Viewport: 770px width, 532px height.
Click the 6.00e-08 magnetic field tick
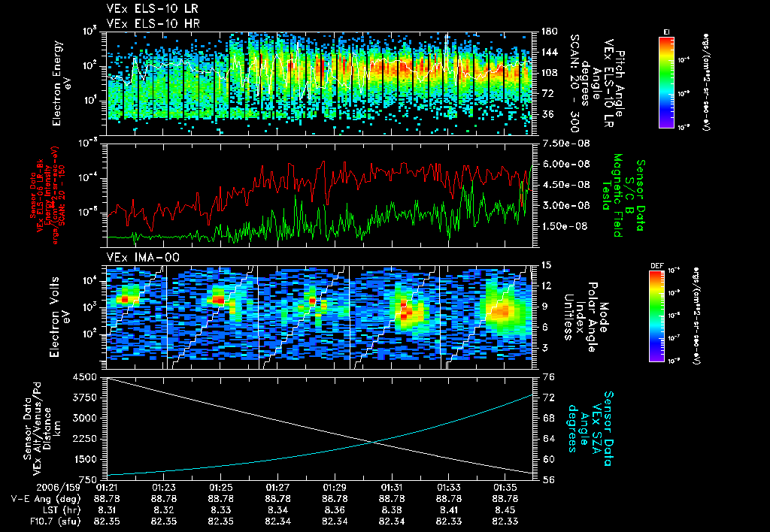565,165
